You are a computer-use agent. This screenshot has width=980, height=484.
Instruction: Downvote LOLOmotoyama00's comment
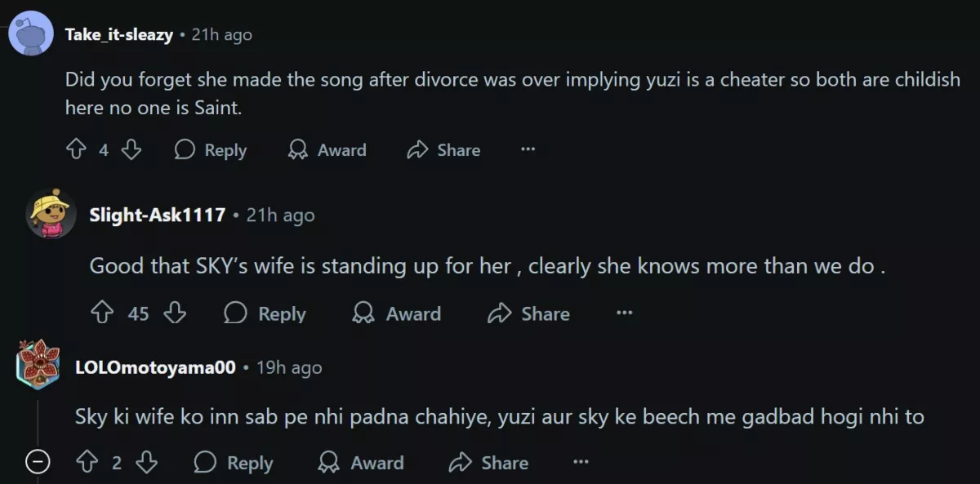tap(146, 464)
